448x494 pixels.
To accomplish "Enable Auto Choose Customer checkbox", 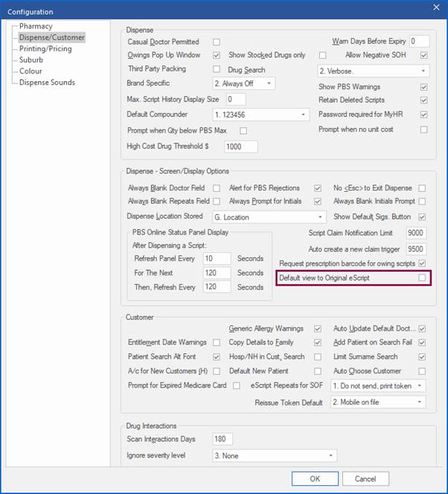I will pyautogui.click(x=422, y=371).
